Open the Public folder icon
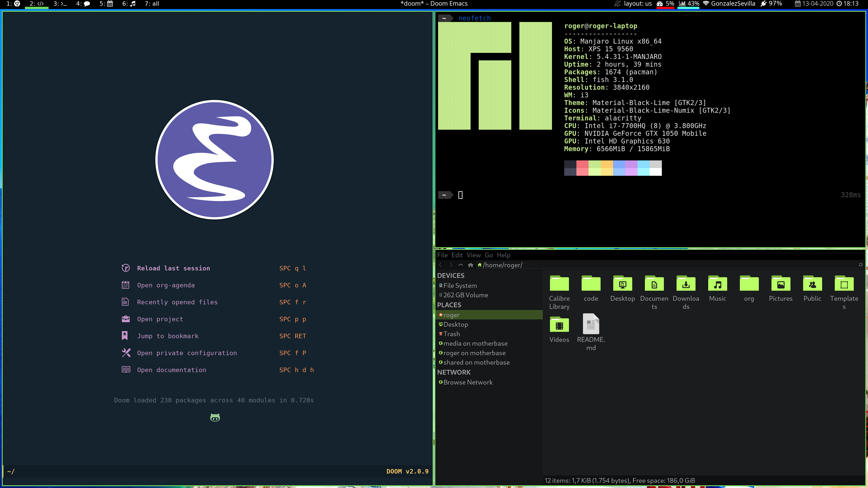 812,284
